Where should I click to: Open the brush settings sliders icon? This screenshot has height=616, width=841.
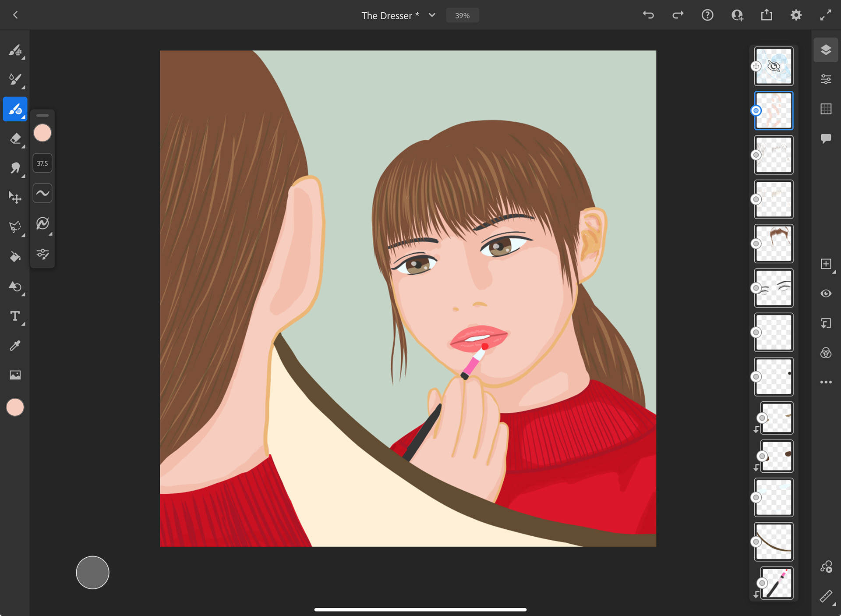coord(42,254)
